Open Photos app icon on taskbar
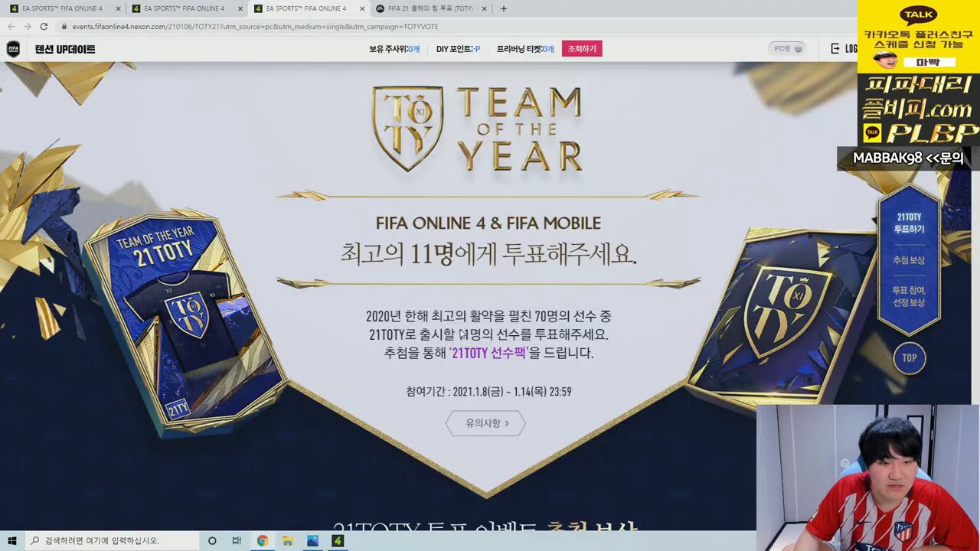This screenshot has width=980, height=551. coord(312,541)
